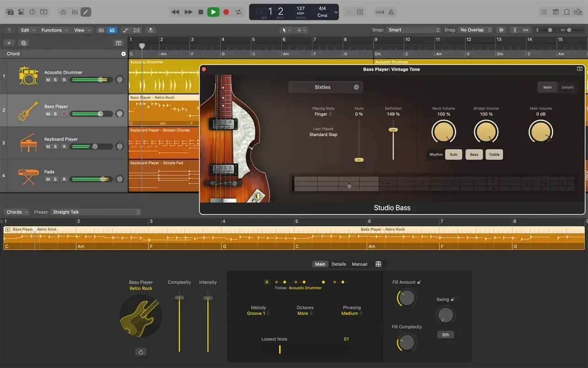Open the List Editors panel
The width and height of the screenshot is (588, 368).
(543, 11)
